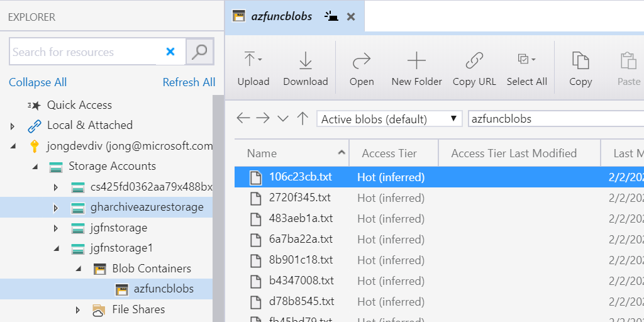Viewport: 644px width, 322px height.
Task: Click the Search for resources field
Action: [x=82, y=52]
